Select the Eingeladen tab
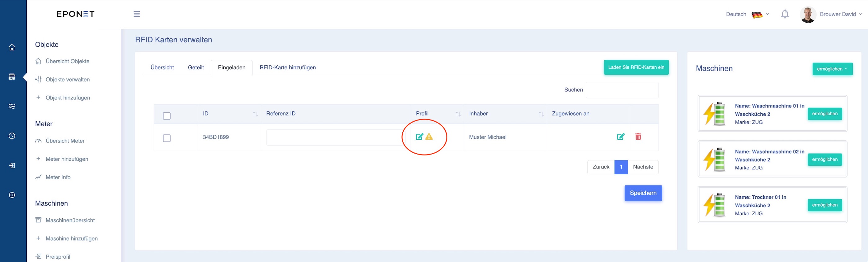Image resolution: width=868 pixels, height=262 pixels. coord(231,68)
